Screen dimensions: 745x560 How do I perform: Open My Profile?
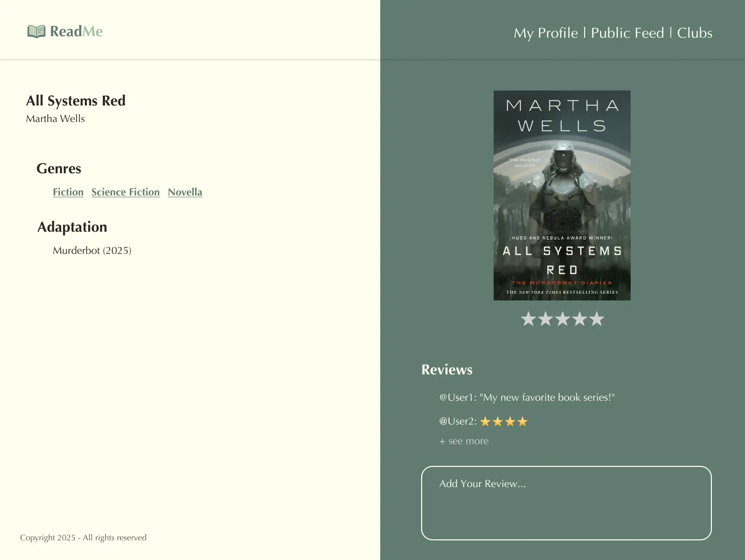[x=545, y=33]
